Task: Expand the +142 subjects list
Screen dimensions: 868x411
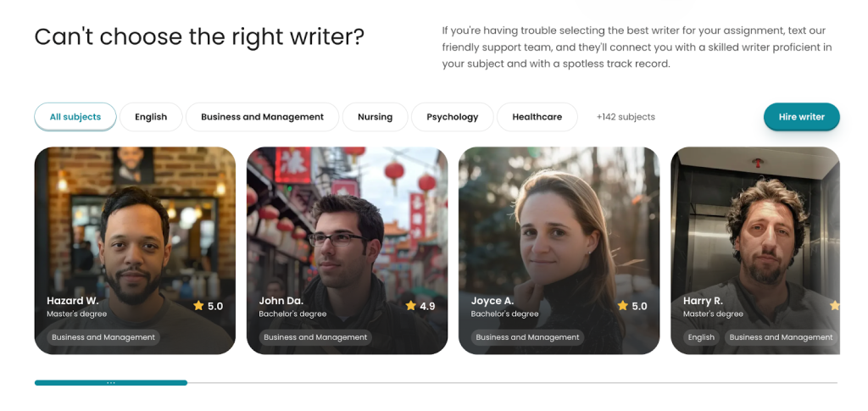Action: pos(626,117)
